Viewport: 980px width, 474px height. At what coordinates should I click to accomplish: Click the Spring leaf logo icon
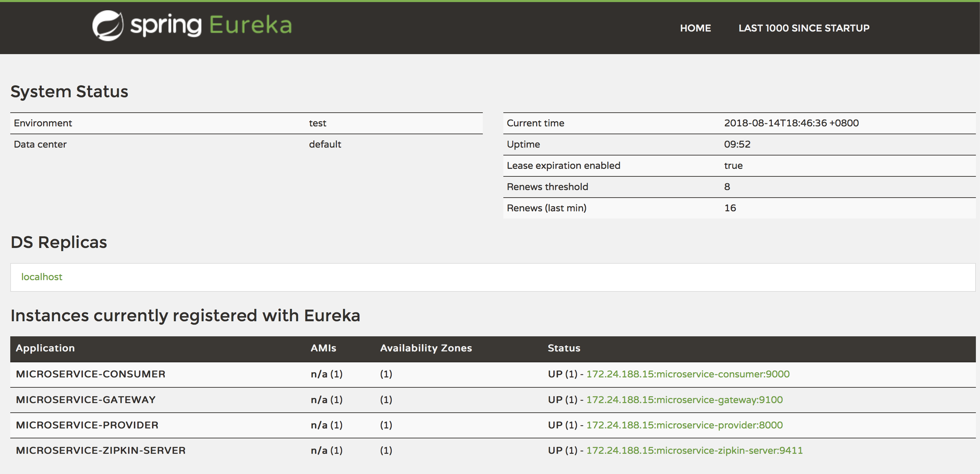[x=108, y=25]
